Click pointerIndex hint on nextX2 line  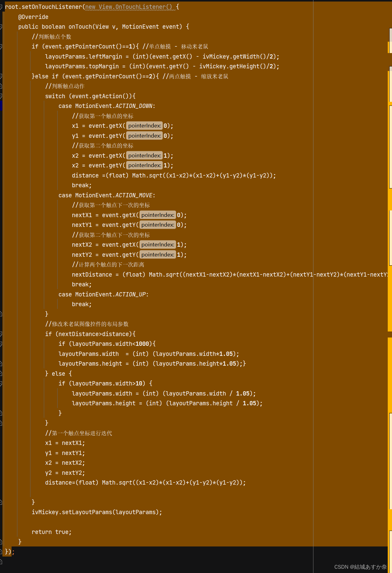coord(158,245)
